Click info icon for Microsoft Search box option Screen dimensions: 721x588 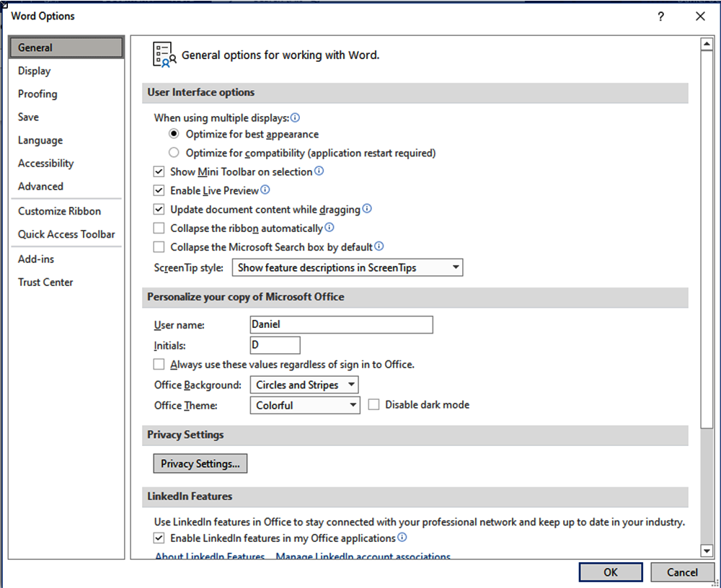[379, 246]
